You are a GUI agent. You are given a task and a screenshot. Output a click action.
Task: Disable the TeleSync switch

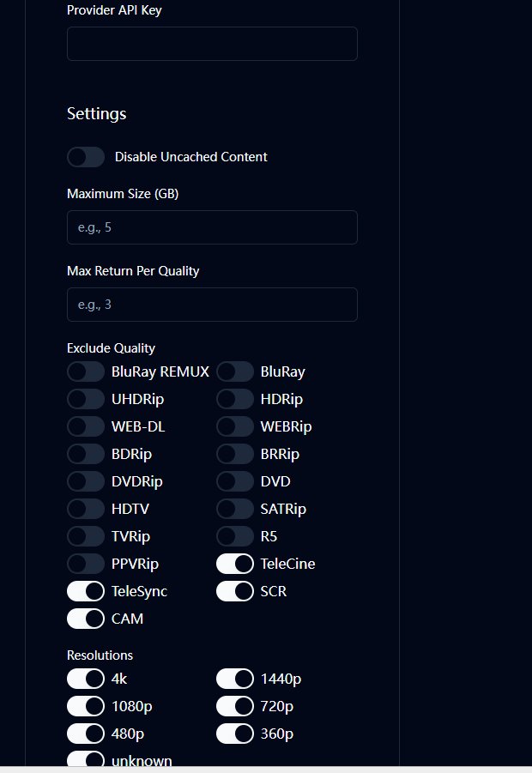[85, 591]
